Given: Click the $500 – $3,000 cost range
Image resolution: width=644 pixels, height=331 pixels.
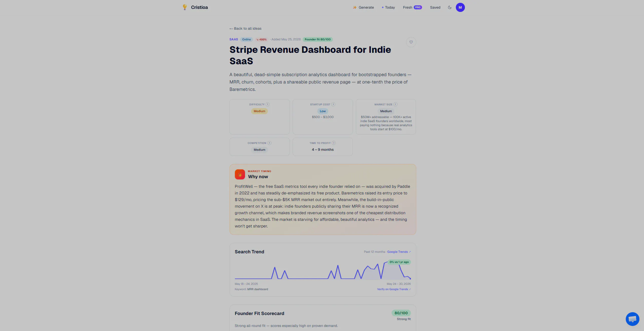Looking at the screenshot, I should click(x=323, y=117).
